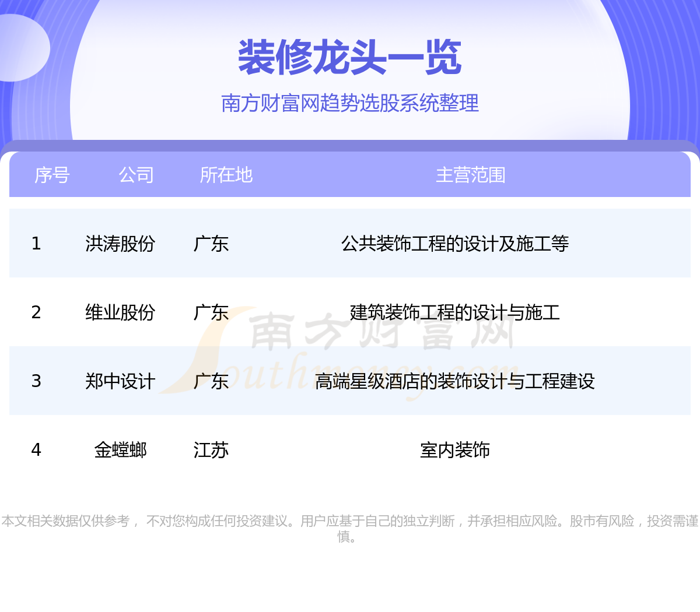Screen dimensions: 700x612
Task: Click 广东 in the 郑中设计 row
Action: 211,381
